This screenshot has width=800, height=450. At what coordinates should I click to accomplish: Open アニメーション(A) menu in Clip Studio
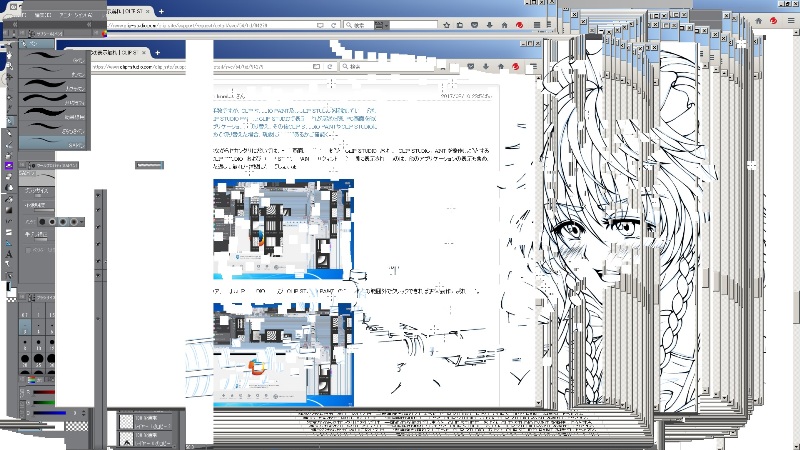click(x=76, y=15)
